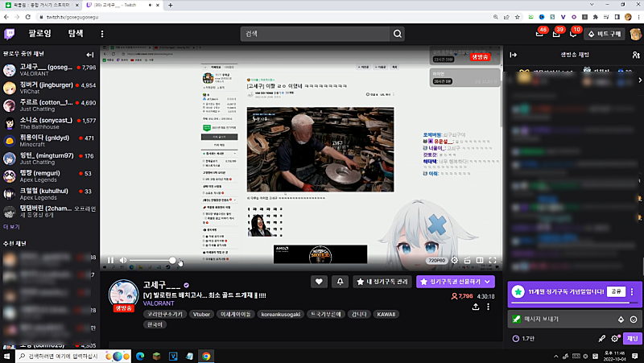Open the three-dot menu beside 탐색

coord(102,34)
